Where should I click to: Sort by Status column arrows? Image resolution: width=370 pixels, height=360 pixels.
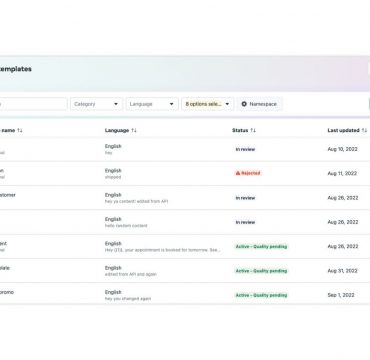click(253, 130)
